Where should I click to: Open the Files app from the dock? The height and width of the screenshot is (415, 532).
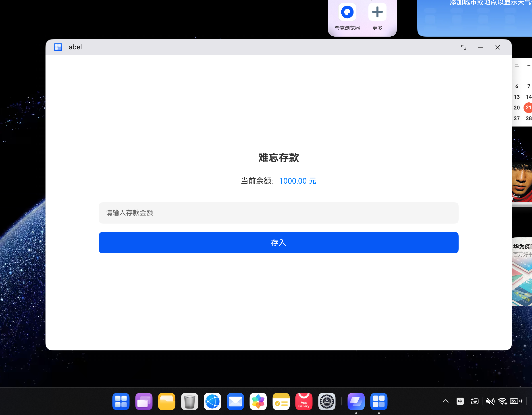click(x=167, y=401)
